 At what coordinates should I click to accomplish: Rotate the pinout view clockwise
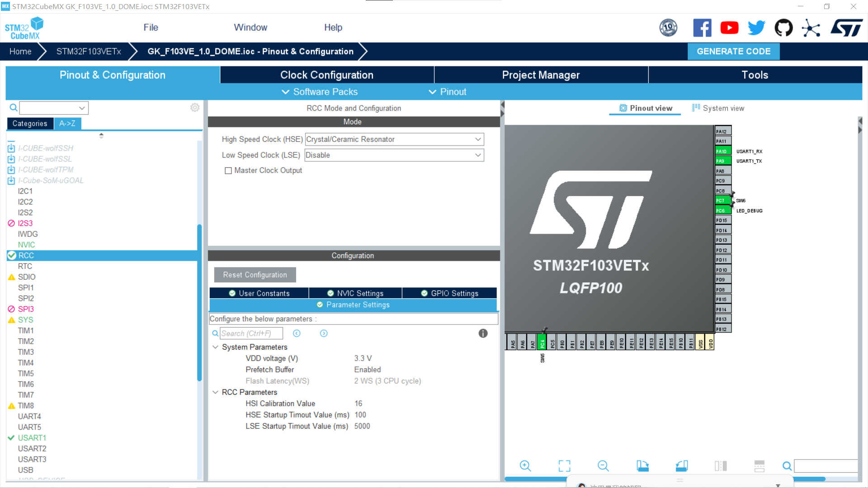[x=642, y=465]
